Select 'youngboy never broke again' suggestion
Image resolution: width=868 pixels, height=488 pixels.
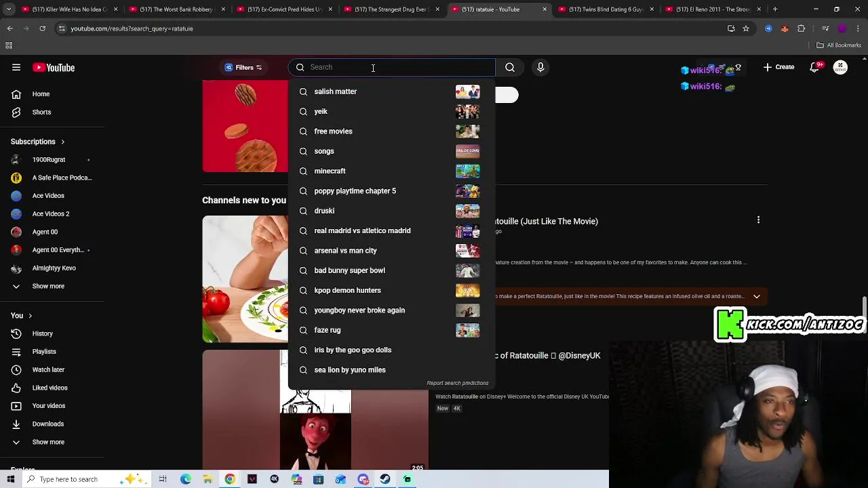pos(391,310)
